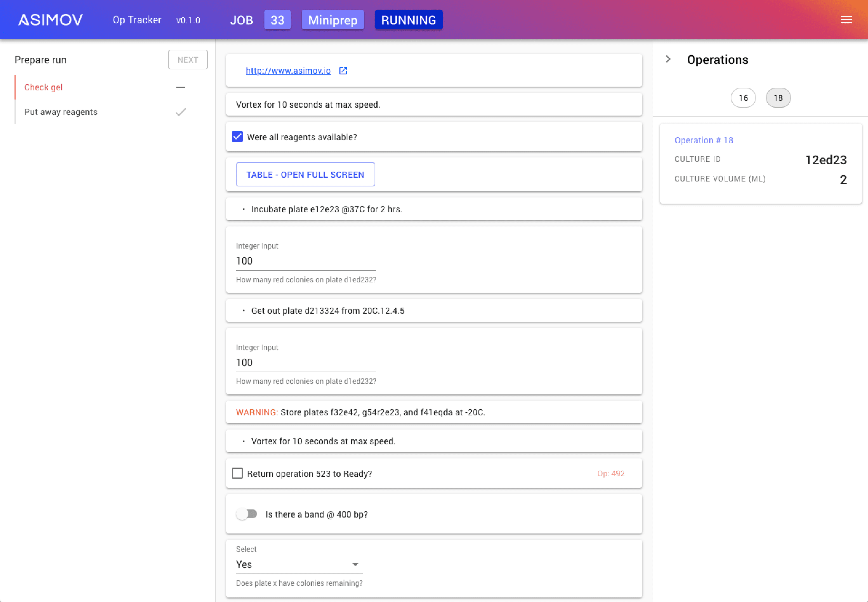Uncheck Were all reagents available checkbox
This screenshot has width=868, height=602.
[x=237, y=137]
